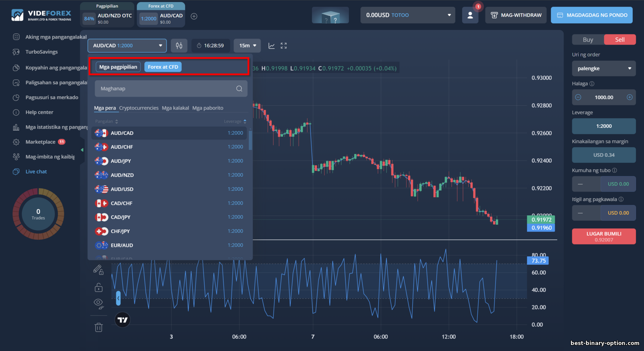This screenshot has width=644, height=351.
Task: Switch to AUD/CAD Forex at CFD tab
Action: click(x=161, y=15)
